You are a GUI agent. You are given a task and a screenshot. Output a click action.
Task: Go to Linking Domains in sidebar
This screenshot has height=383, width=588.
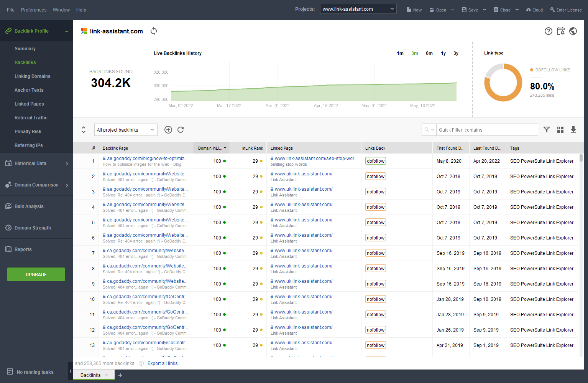[x=33, y=76]
